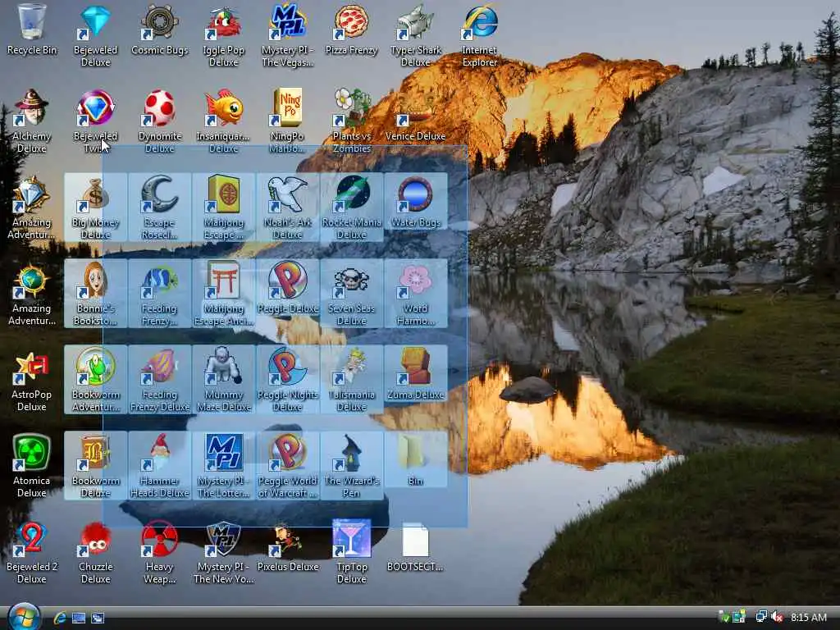Click the 8:15 AM taskbar clock
This screenshot has width=840, height=630.
point(808,617)
